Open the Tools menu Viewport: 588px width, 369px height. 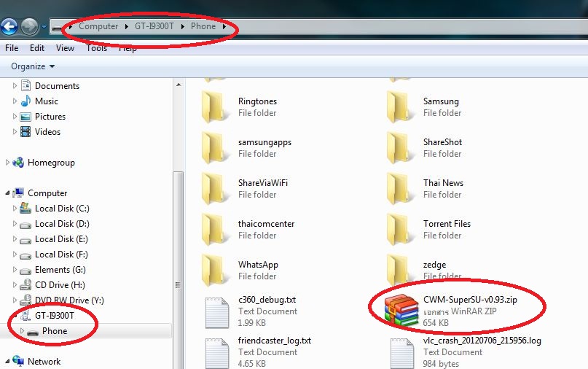96,48
